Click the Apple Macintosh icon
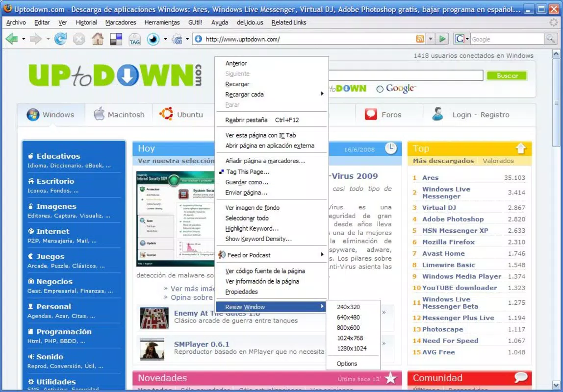 click(x=99, y=114)
